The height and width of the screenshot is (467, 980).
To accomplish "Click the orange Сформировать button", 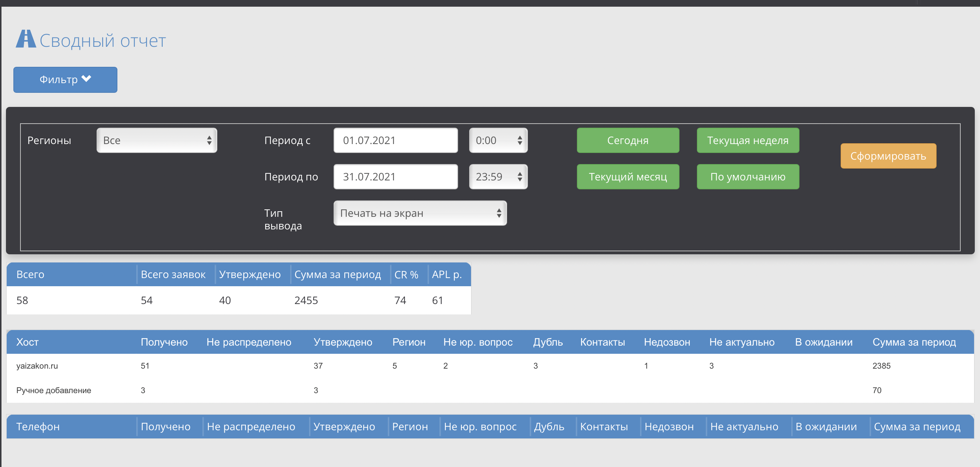I will coord(887,156).
